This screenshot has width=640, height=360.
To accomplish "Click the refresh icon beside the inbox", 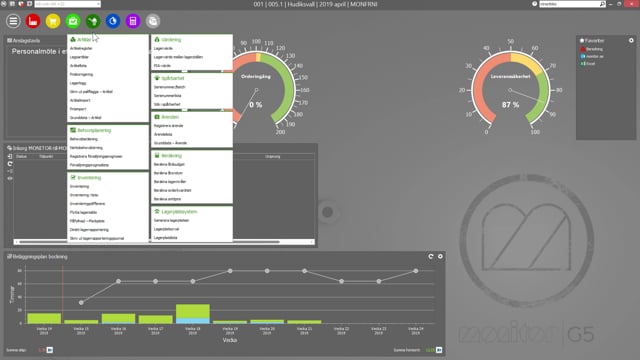I will 10,164.
